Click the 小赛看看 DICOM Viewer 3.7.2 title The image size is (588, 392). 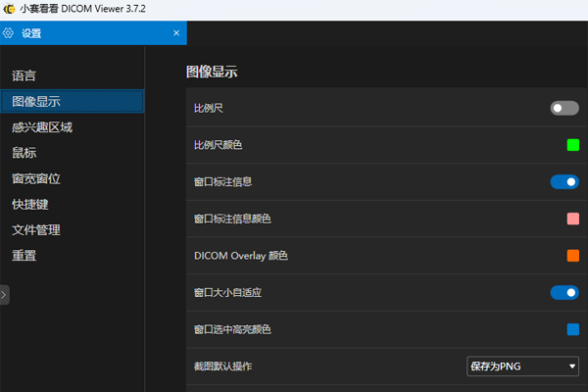pos(83,9)
